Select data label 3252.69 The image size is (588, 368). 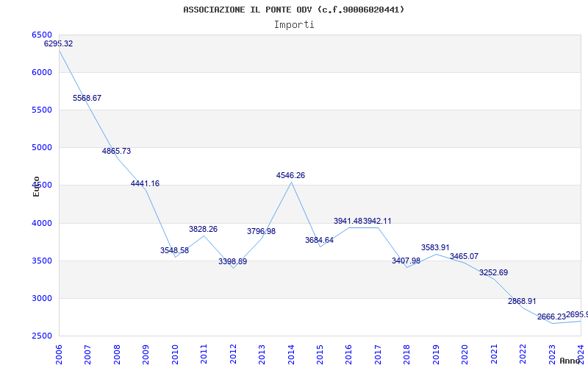[493, 272]
